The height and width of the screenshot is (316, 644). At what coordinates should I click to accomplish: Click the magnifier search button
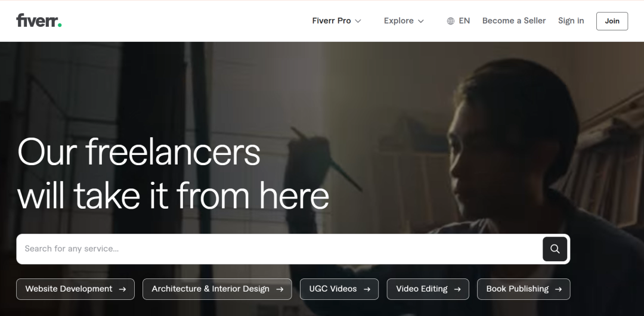point(555,249)
